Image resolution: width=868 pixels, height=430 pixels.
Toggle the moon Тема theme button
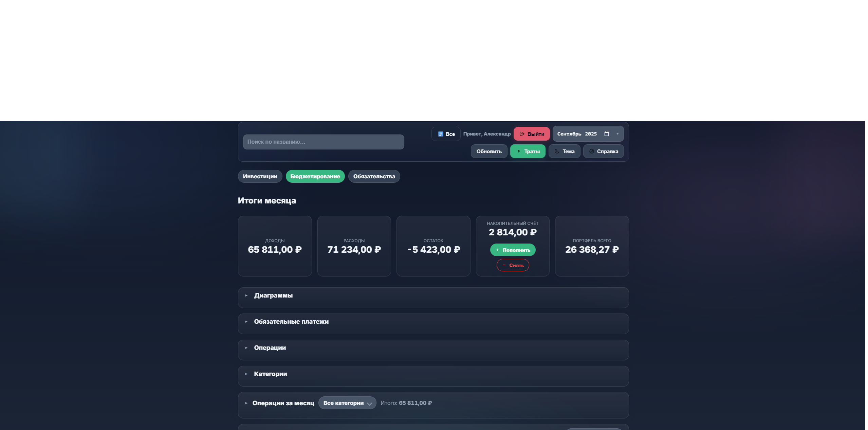[564, 151]
